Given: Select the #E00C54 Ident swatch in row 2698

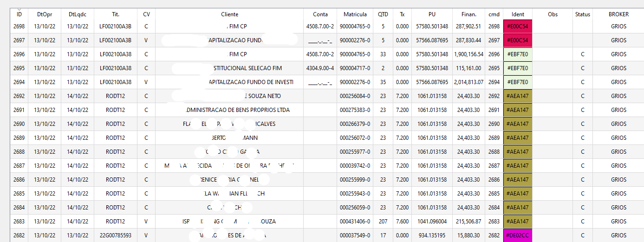Looking at the screenshot, I should point(518,26).
